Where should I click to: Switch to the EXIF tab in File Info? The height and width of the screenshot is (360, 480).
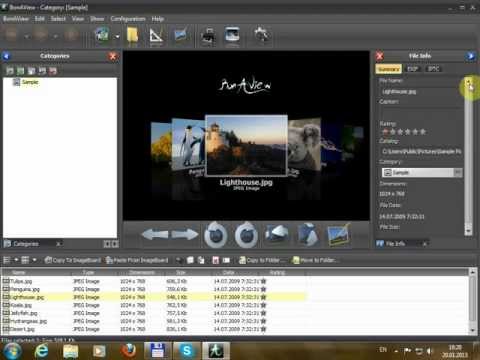(413, 69)
